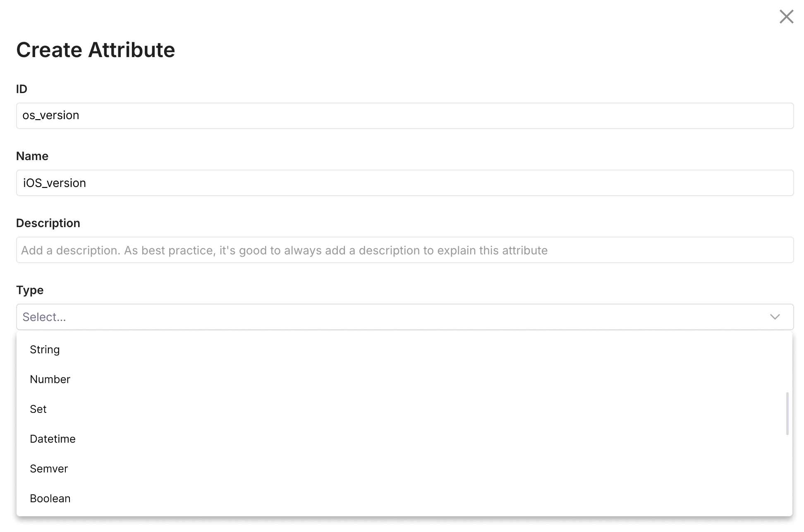
Task: Click the iOS_version text in Name
Action: [x=55, y=183]
